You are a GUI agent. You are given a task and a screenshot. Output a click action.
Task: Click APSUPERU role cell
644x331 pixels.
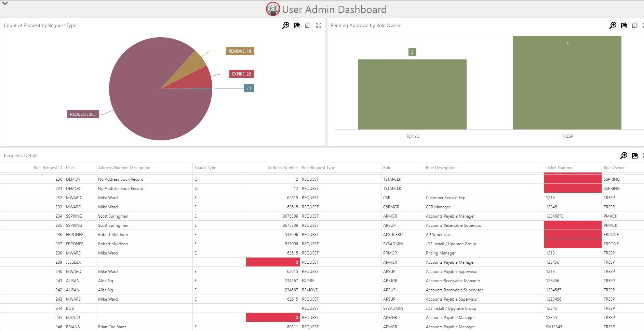click(x=393, y=234)
